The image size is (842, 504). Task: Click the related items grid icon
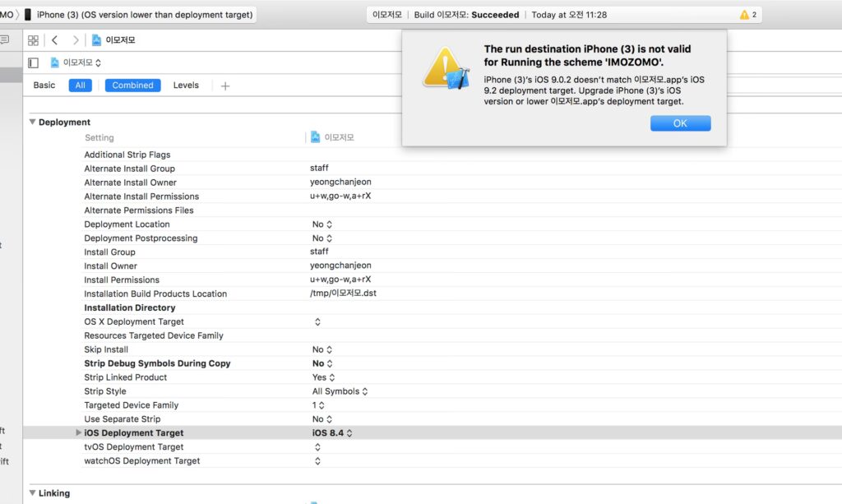click(x=33, y=40)
